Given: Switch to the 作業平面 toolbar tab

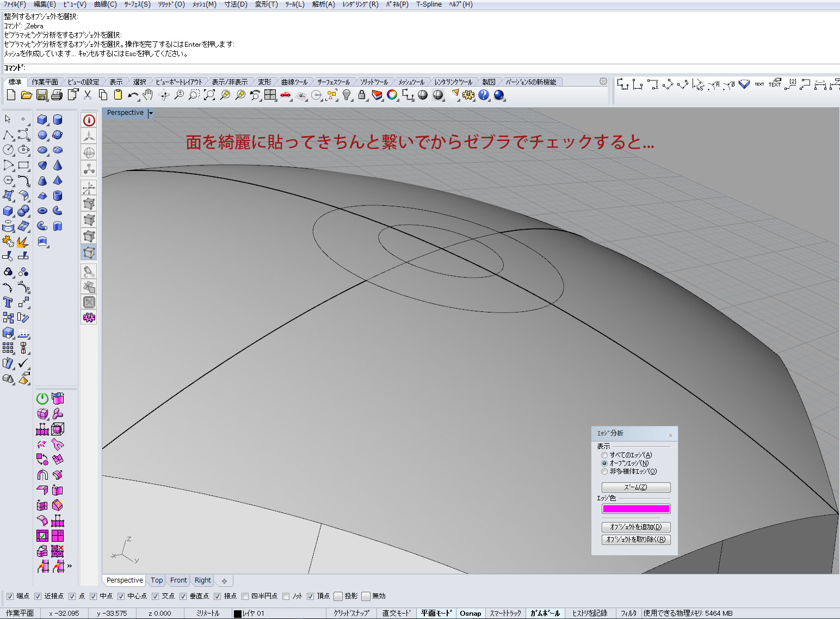Looking at the screenshot, I should (x=45, y=82).
